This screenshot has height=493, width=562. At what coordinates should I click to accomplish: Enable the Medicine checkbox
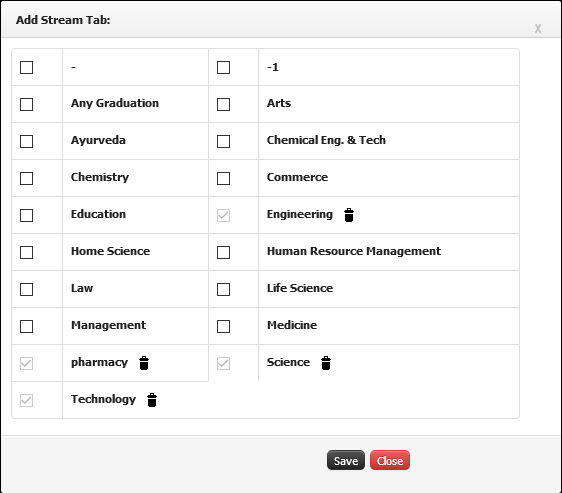[x=223, y=326]
